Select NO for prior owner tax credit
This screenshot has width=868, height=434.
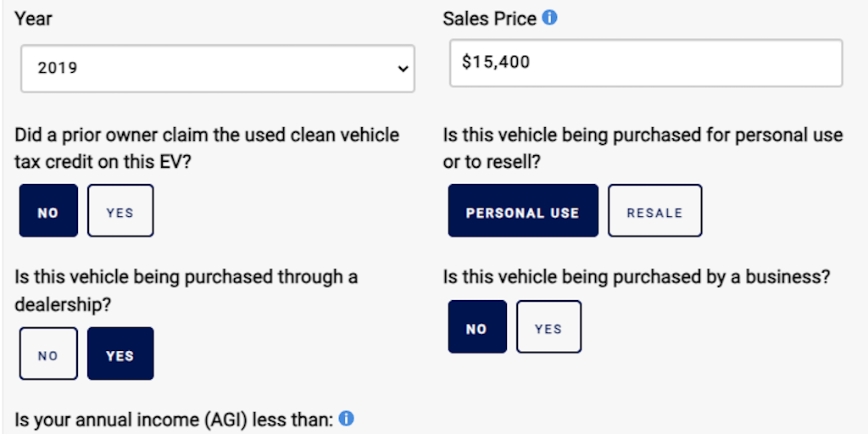pyautogui.click(x=48, y=211)
